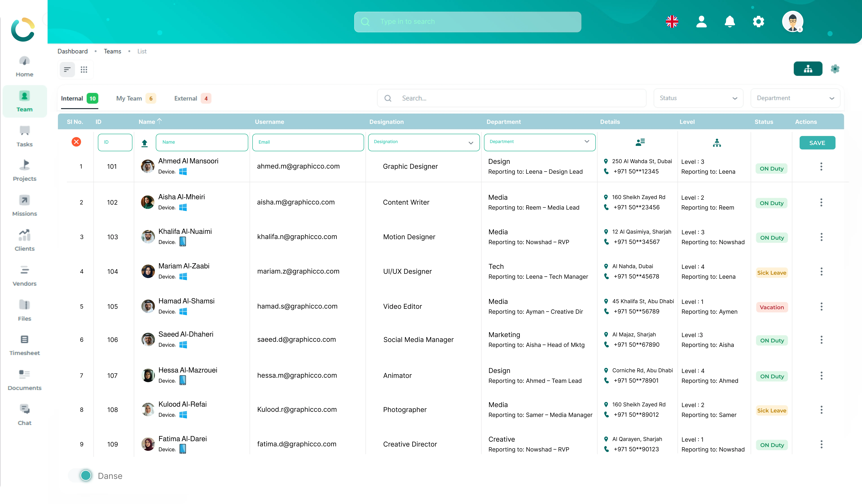This screenshot has height=504, width=862.
Task: Click the team Search... field
Action: 512,98
